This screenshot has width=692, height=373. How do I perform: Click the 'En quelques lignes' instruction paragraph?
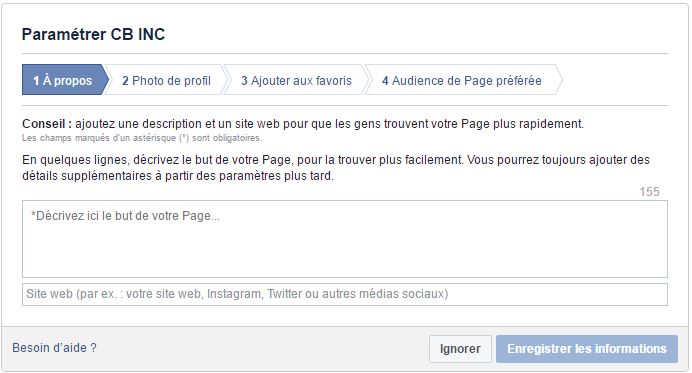coord(336,168)
